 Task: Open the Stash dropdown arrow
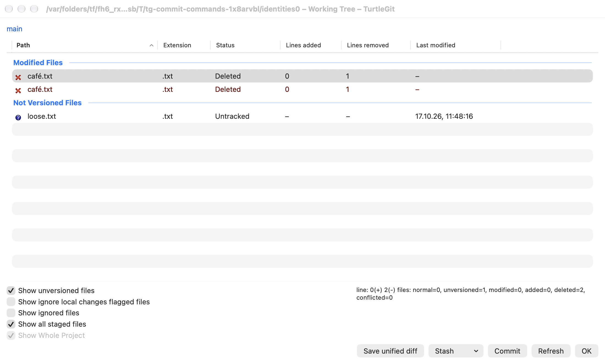tap(476, 351)
